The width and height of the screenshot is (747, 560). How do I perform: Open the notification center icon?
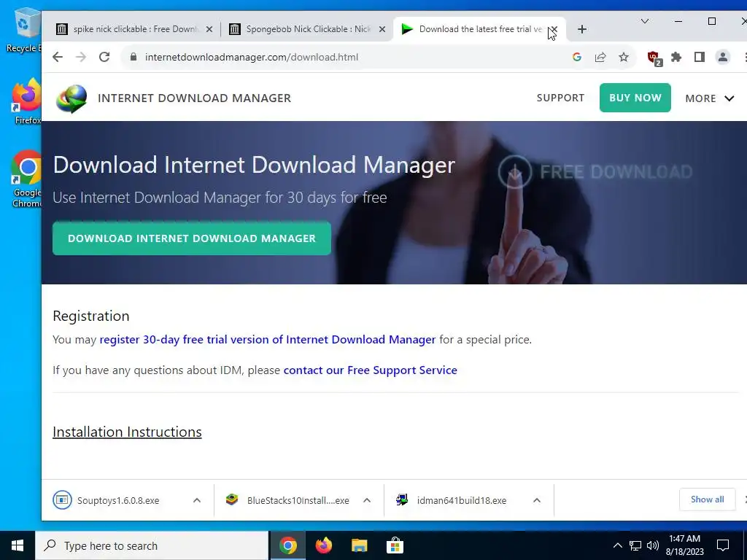723,545
